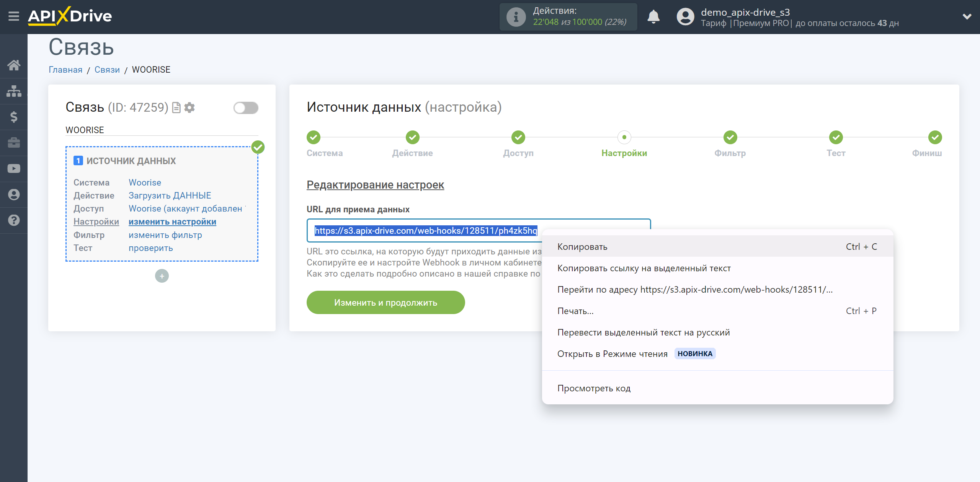Open notifications bell
The image size is (980, 482).
(x=653, y=17)
